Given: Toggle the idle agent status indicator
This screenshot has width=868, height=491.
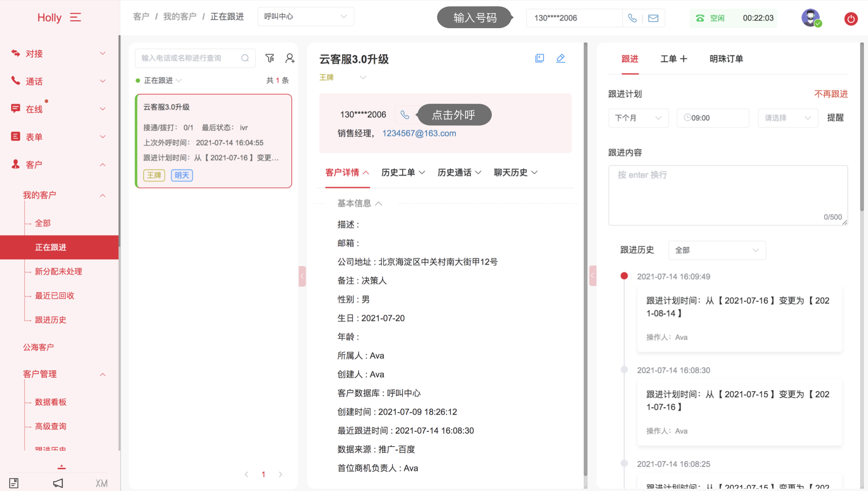Looking at the screenshot, I should [710, 18].
